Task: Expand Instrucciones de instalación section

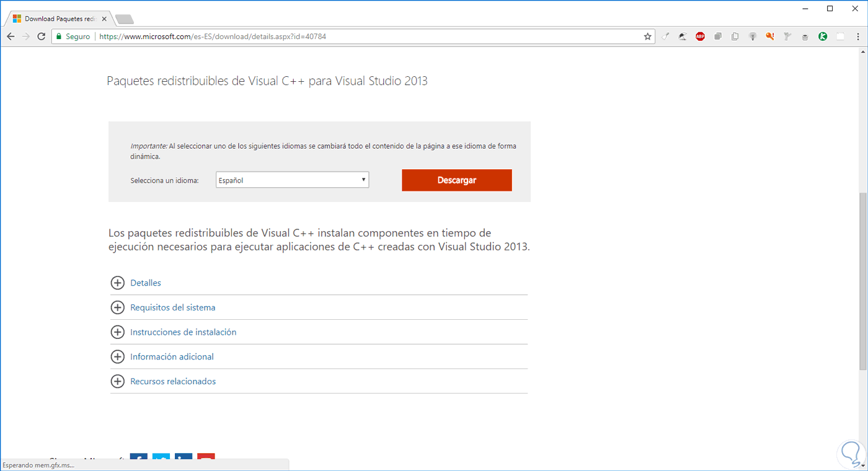Action: 174,332
